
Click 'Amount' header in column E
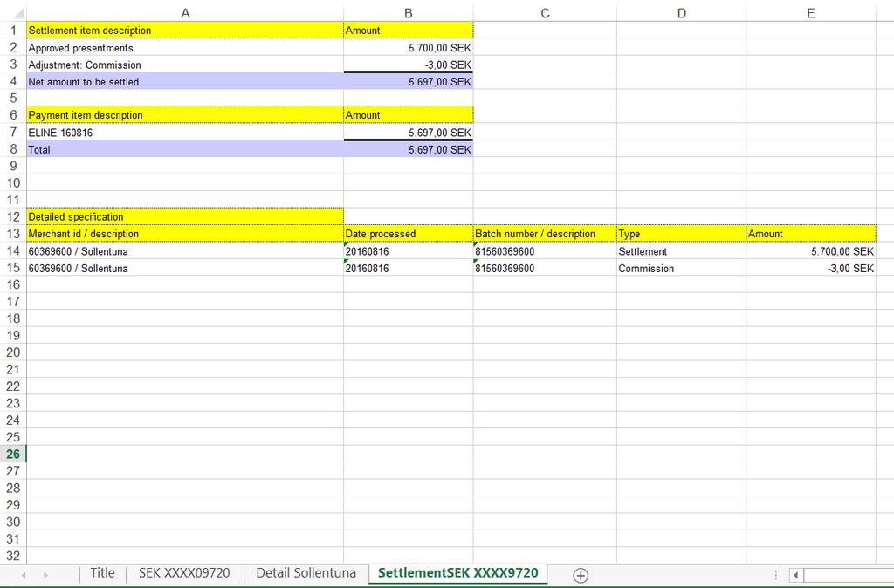pyautogui.click(x=811, y=234)
